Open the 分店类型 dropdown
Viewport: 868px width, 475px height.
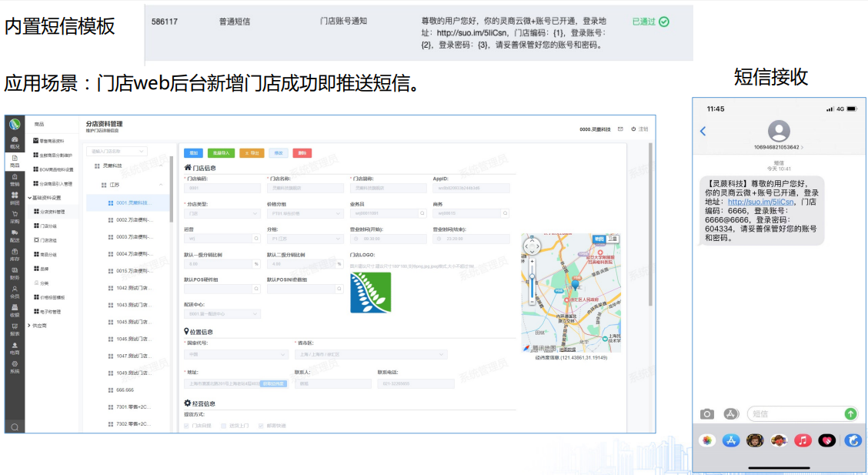pyautogui.click(x=222, y=213)
